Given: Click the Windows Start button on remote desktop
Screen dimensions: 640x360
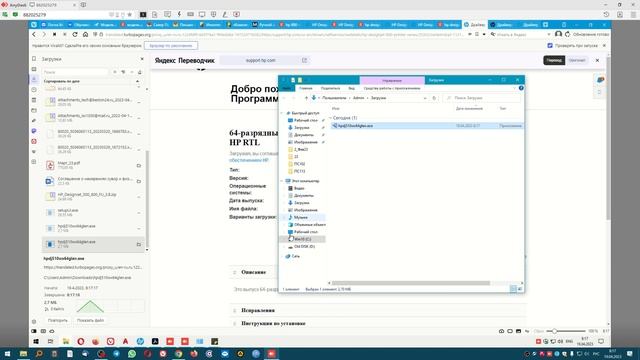Looking at the screenshot, I should point(36,342).
